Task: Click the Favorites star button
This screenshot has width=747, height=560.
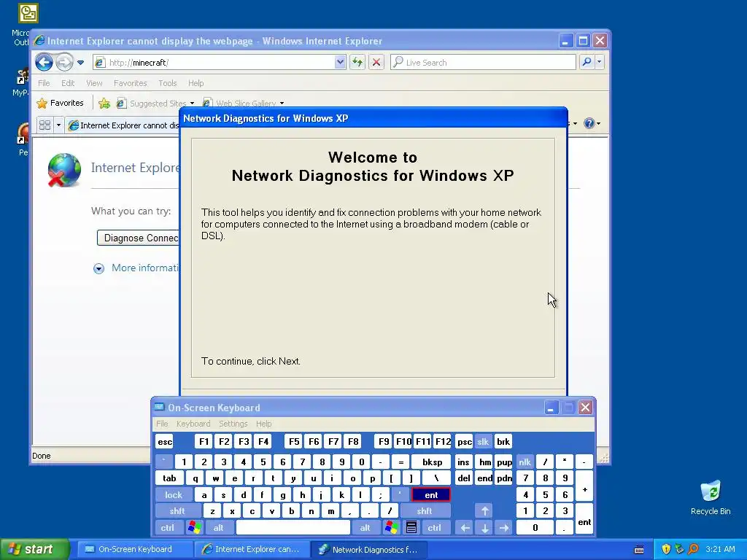Action: (x=60, y=103)
